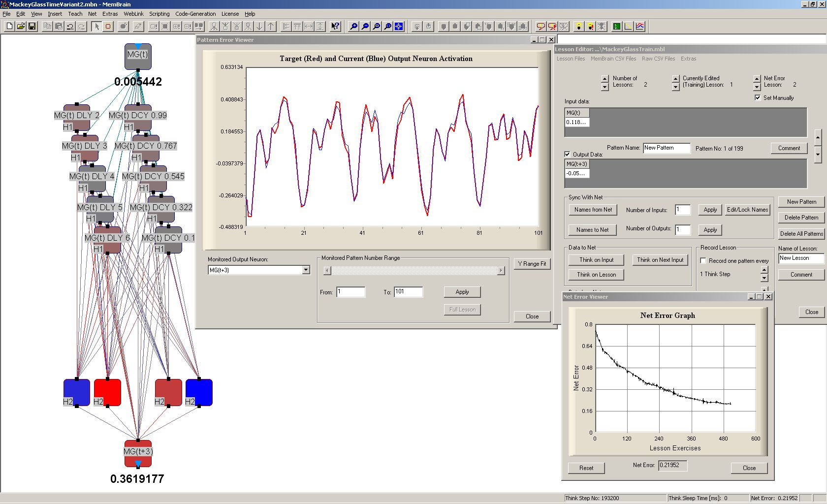The width and height of the screenshot is (827, 504).
Task: Open the Teach menu
Action: click(x=75, y=14)
